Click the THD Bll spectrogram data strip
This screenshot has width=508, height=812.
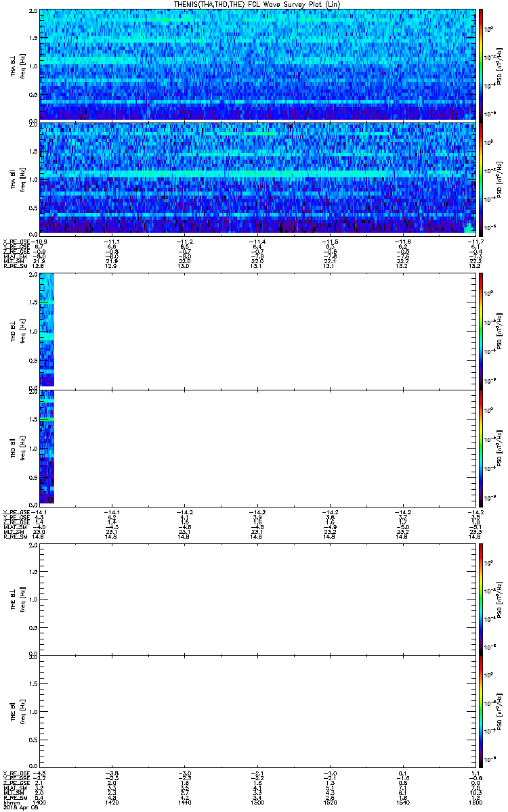click(x=47, y=447)
